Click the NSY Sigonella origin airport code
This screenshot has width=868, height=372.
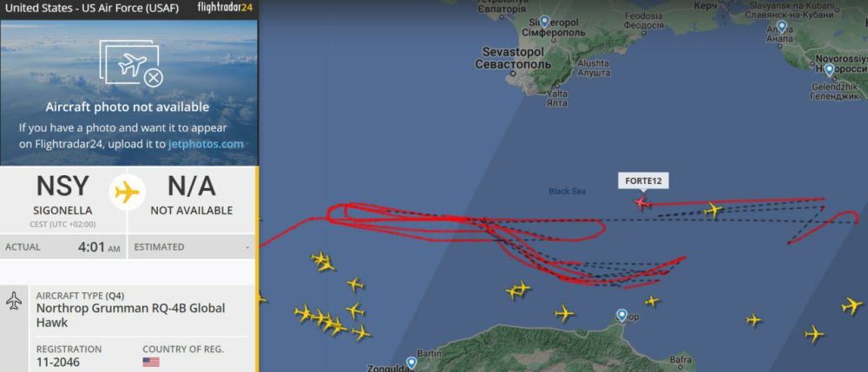(x=62, y=186)
